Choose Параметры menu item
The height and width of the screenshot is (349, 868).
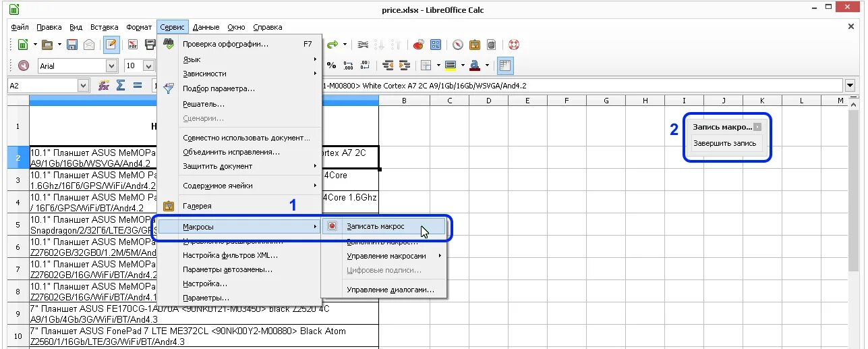pos(239,298)
